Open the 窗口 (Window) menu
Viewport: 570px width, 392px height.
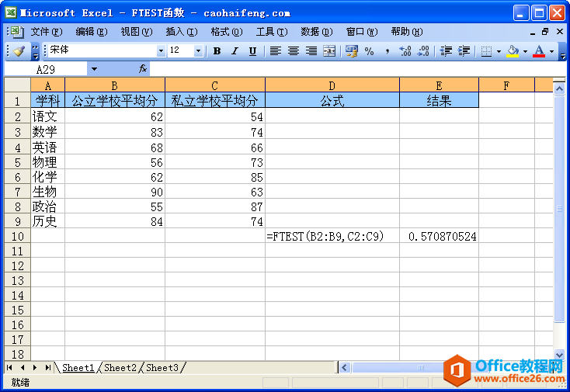click(x=362, y=32)
